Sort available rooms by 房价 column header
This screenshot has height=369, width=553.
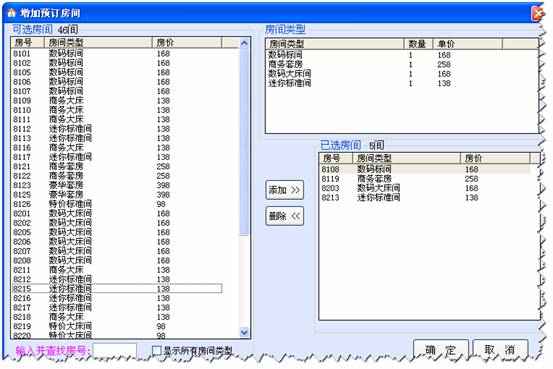[187, 43]
